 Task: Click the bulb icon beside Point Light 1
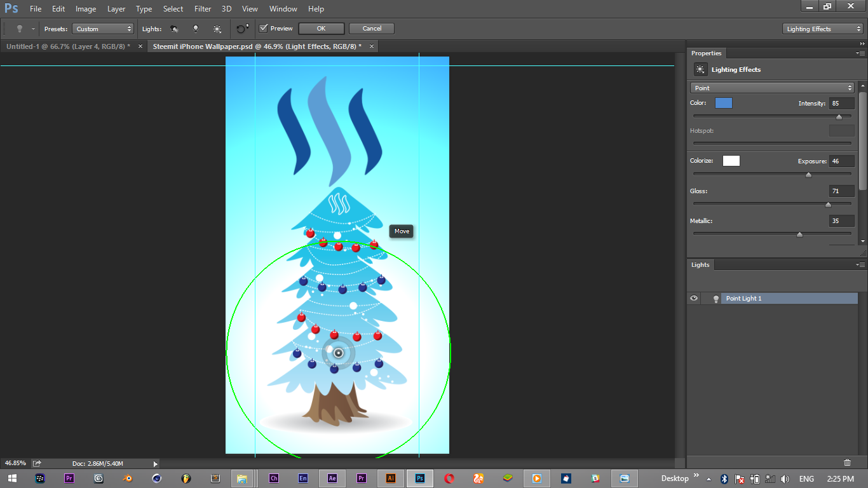(x=715, y=299)
